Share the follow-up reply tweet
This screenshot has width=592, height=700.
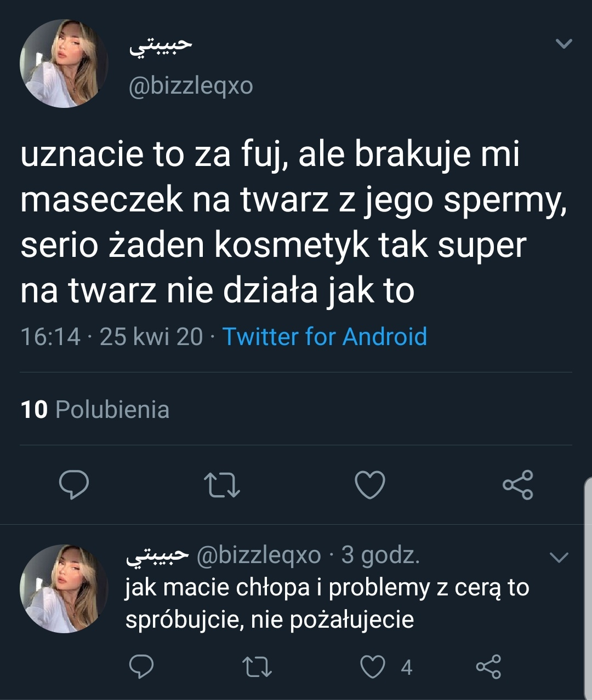(488, 667)
